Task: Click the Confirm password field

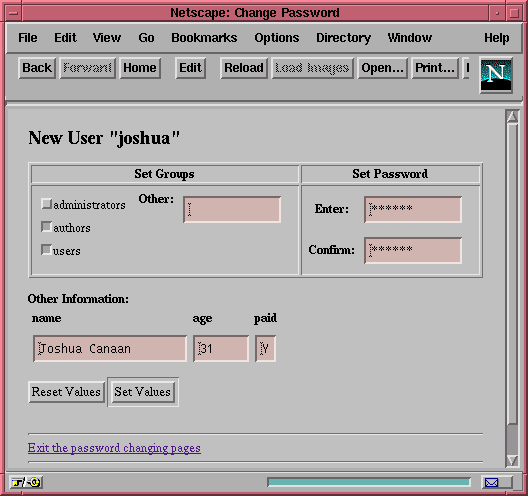Action: point(413,251)
